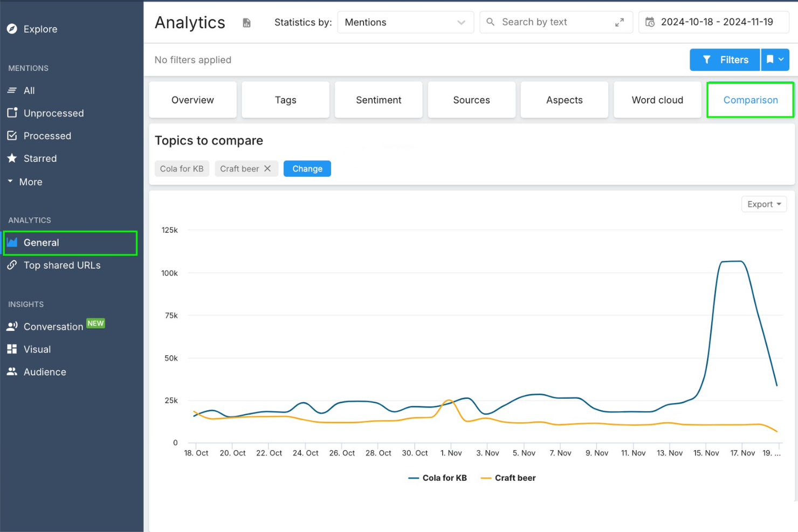Viewport: 798px width, 532px height.
Task: Expand the search box with arrows icon
Action: [x=619, y=22]
